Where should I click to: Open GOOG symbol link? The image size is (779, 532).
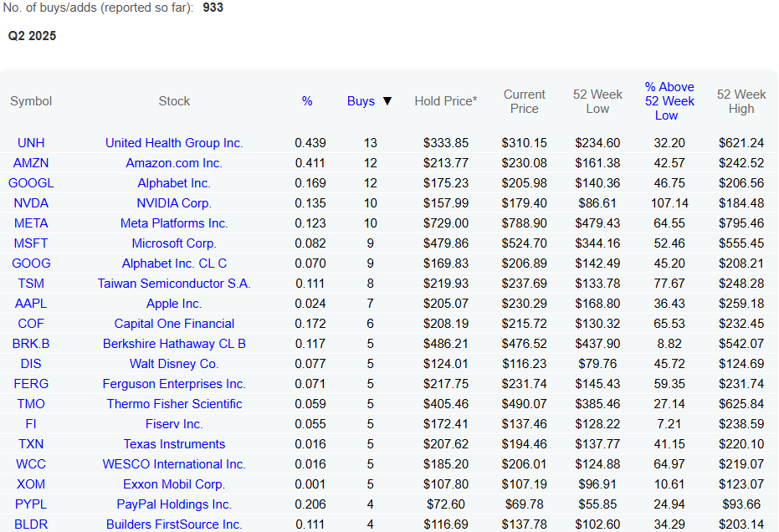31,263
